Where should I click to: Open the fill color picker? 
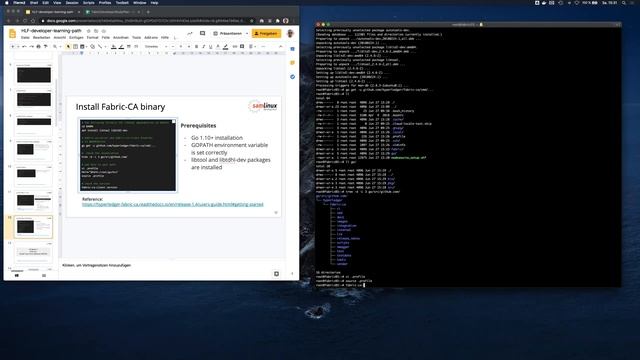coord(114,47)
